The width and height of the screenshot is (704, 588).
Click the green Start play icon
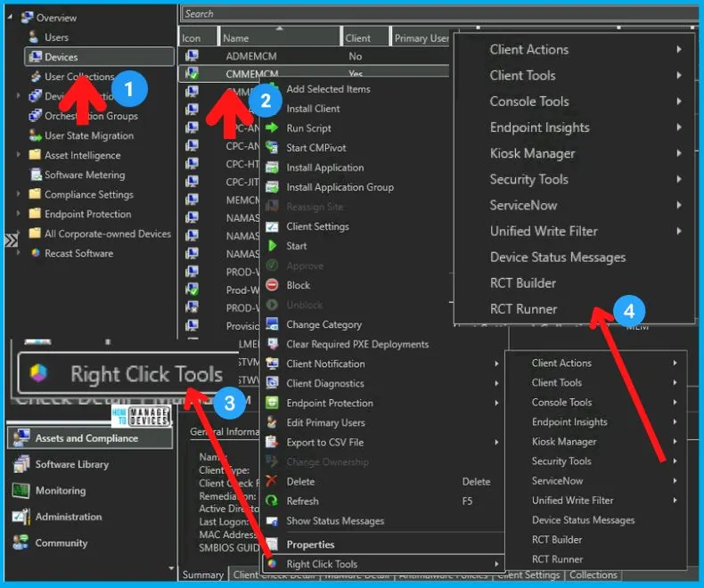coord(272,246)
